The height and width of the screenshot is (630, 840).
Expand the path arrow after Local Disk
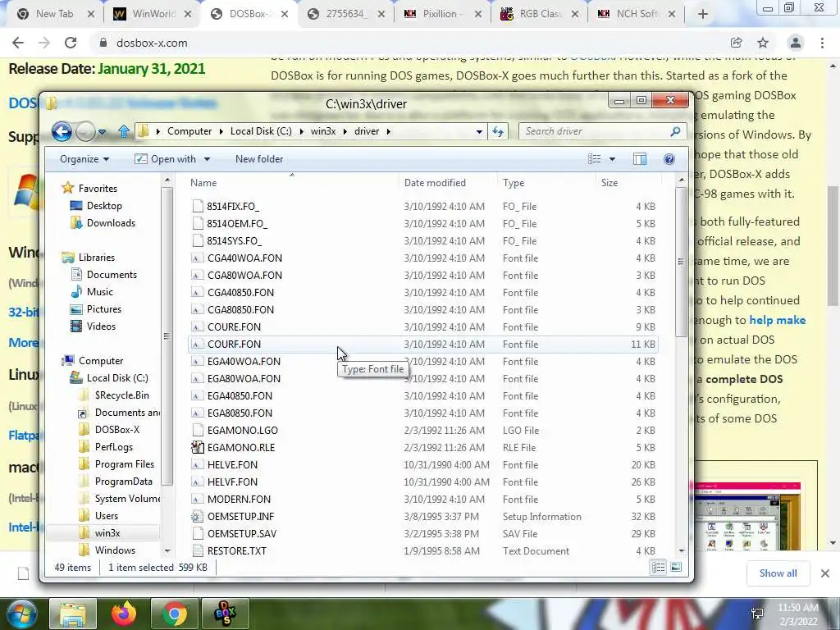[x=301, y=131]
